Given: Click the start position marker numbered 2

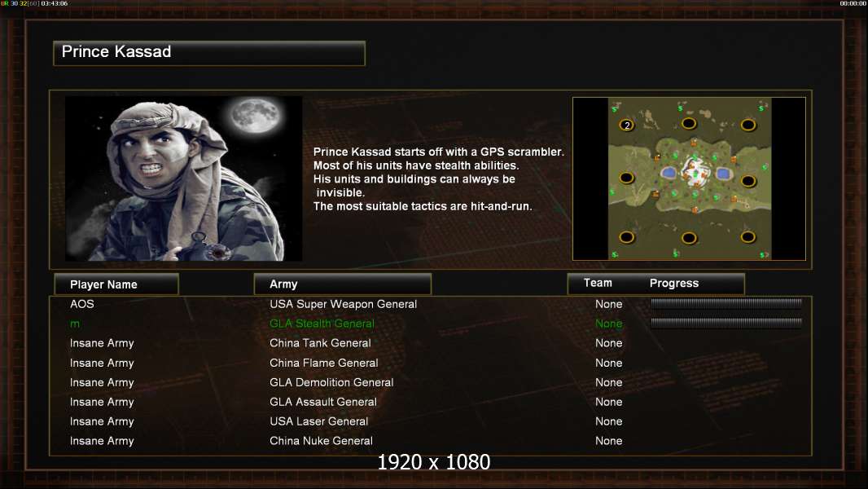Looking at the screenshot, I should point(627,126).
